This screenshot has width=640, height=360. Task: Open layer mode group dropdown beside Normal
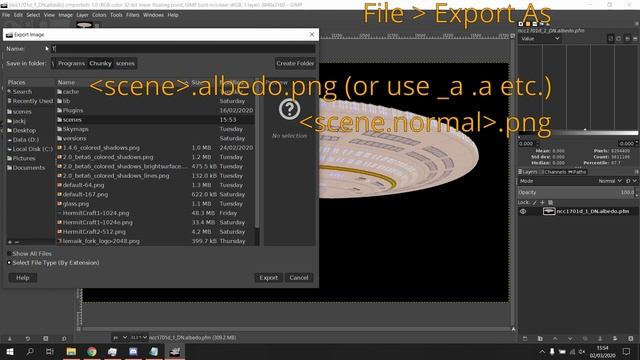coord(631,181)
